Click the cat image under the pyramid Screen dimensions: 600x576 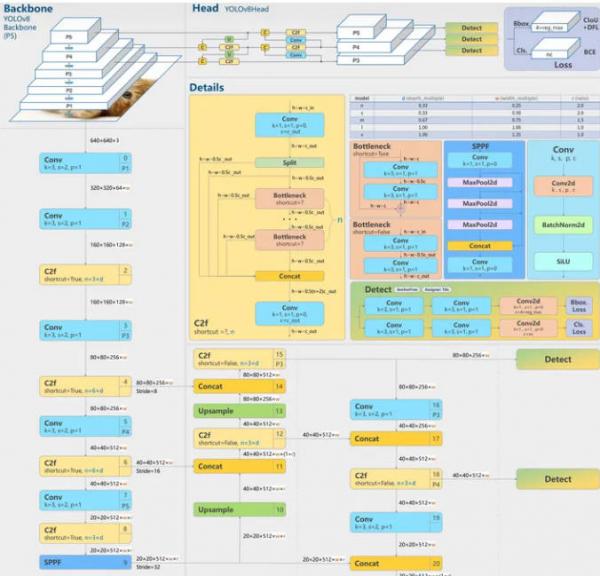(130, 98)
